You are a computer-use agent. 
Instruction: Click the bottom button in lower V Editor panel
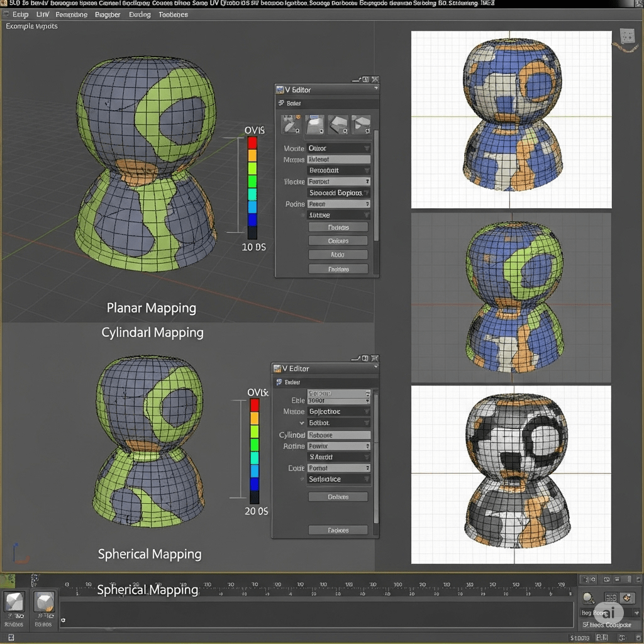tap(338, 530)
